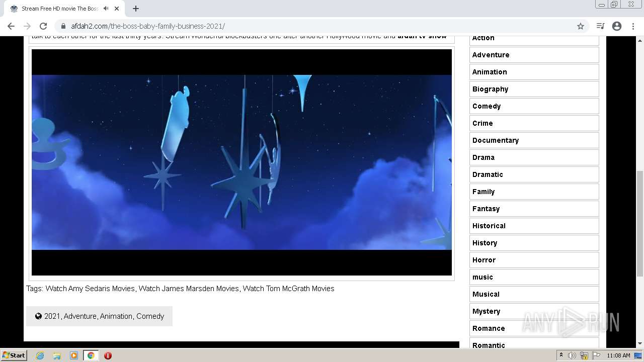
Task: Open the music category
Action: (534, 277)
